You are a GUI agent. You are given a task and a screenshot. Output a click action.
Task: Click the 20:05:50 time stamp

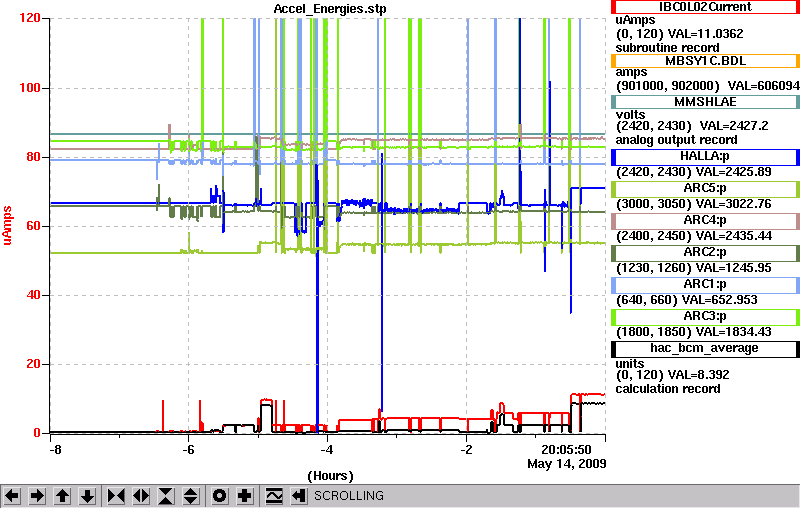coord(566,449)
